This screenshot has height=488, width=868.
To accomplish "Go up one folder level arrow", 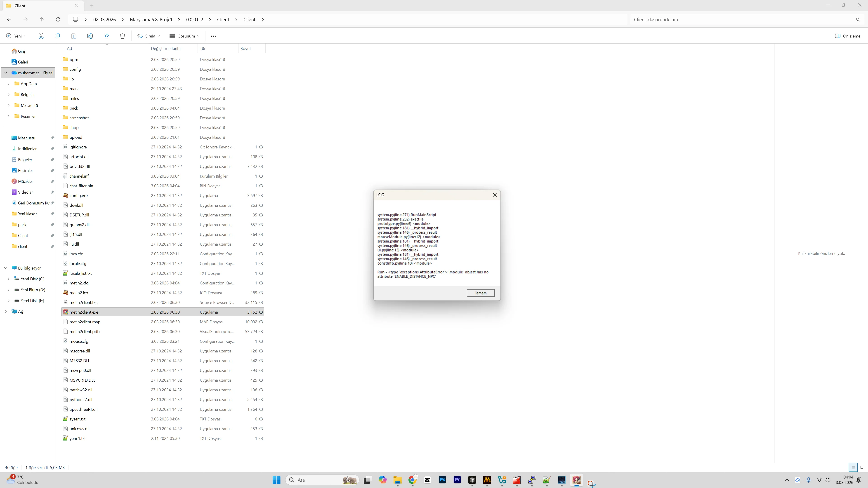I will pos(41,19).
